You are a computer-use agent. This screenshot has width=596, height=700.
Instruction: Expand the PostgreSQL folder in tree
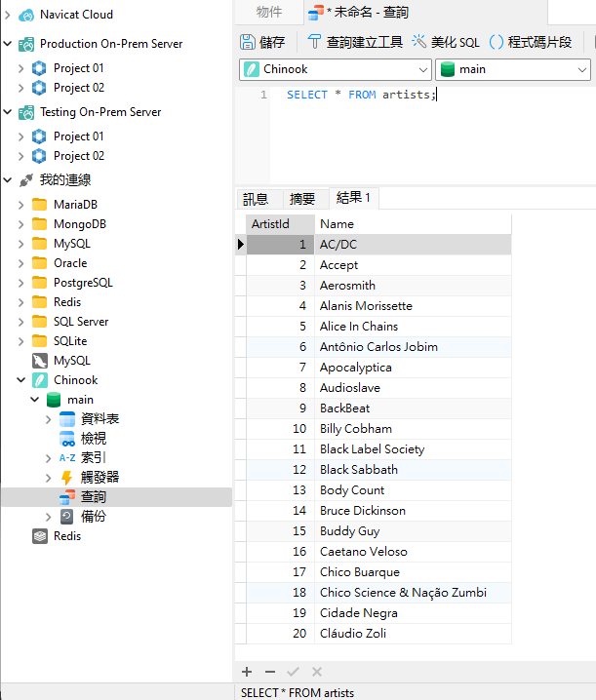click(21, 283)
